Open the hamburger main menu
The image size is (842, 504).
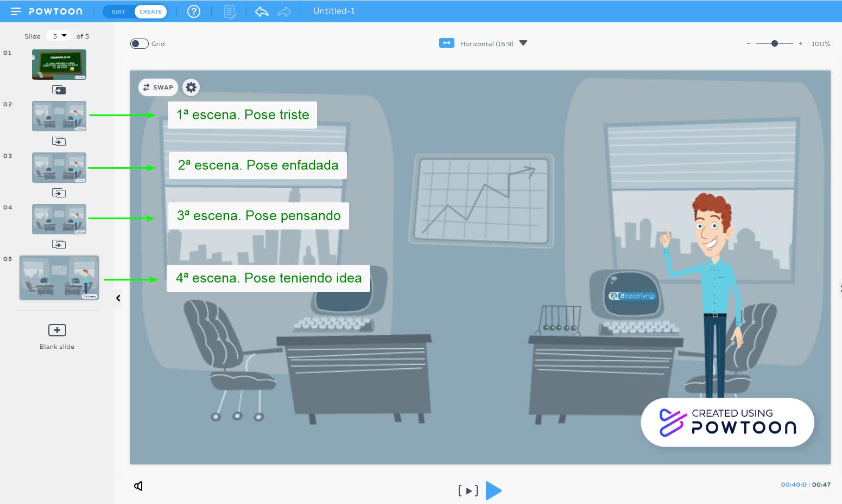16,11
